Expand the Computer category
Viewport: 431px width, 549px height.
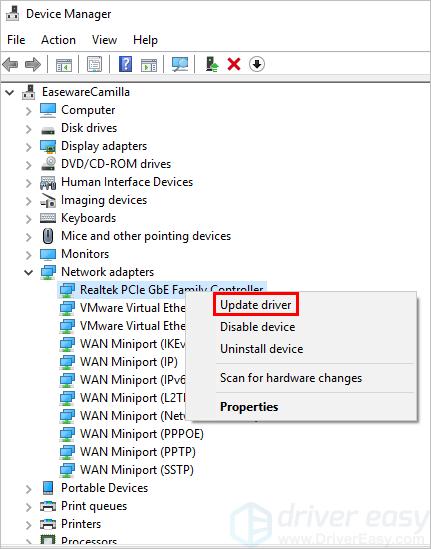(29, 111)
